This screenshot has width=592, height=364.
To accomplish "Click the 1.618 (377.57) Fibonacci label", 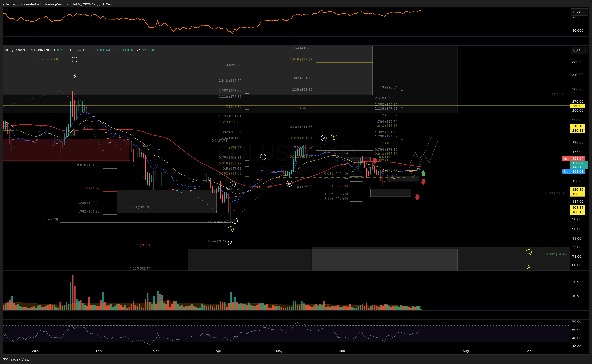I will 302,59.
